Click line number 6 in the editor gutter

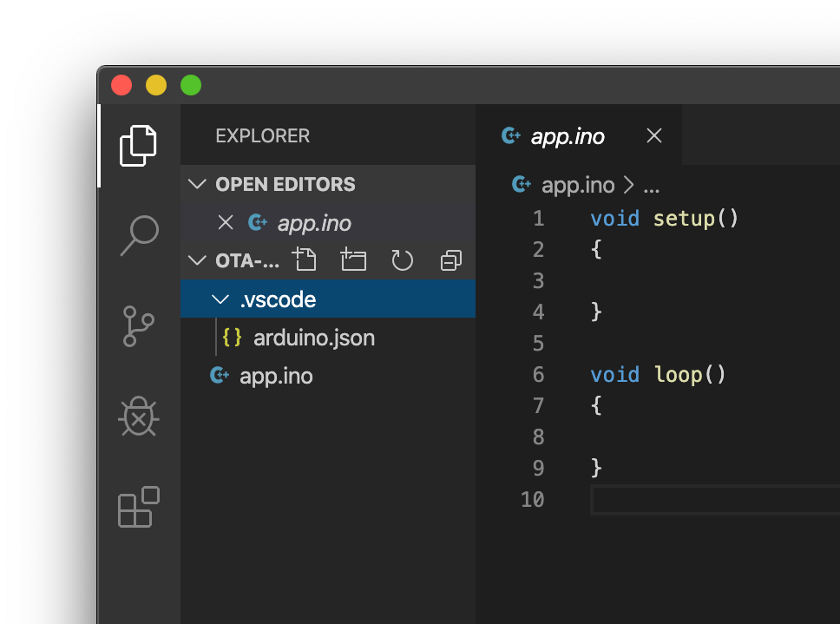[x=538, y=374]
